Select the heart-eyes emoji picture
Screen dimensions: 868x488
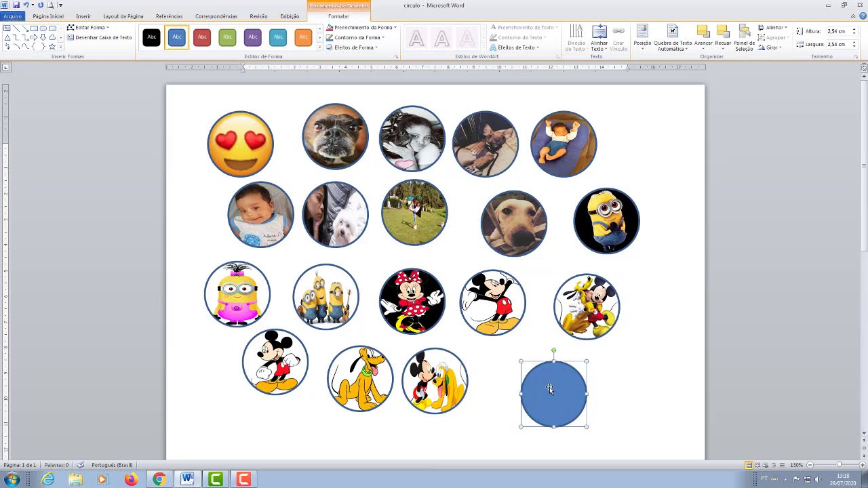241,144
